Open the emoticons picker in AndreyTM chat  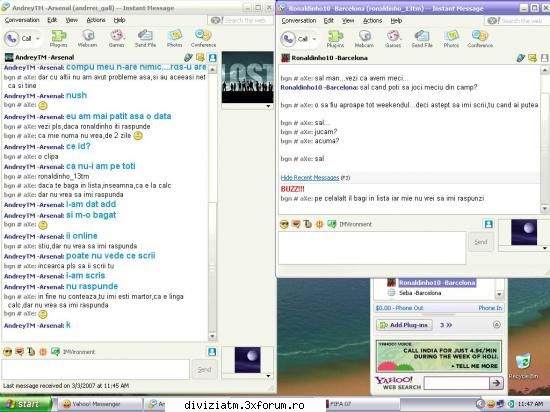coord(7,351)
